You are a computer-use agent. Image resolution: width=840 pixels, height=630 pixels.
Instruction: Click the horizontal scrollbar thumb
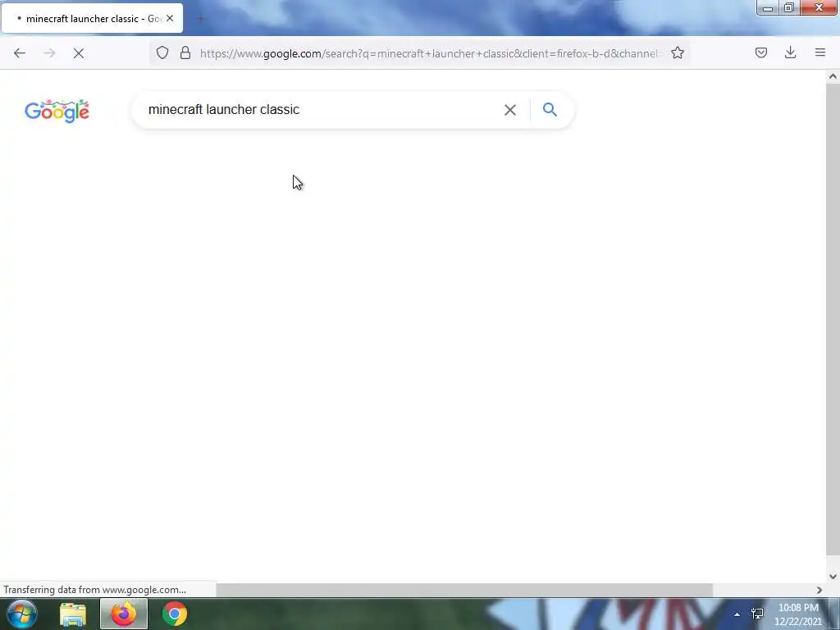point(464,590)
